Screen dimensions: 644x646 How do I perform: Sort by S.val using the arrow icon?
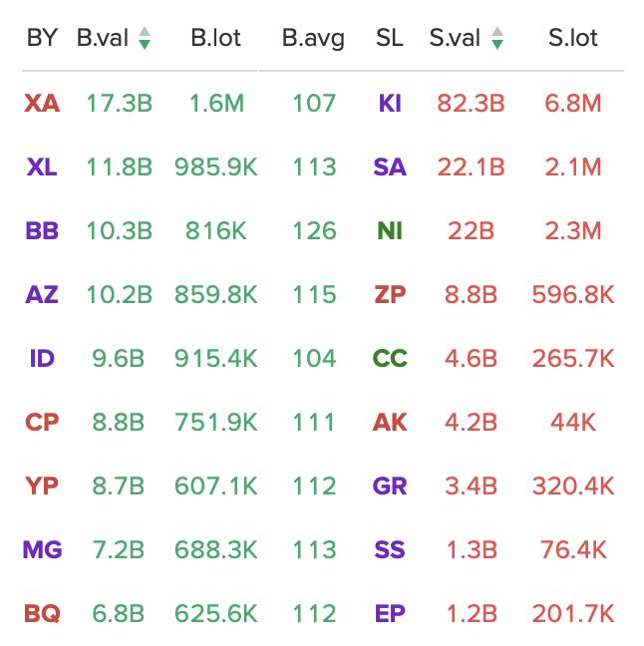(x=497, y=38)
